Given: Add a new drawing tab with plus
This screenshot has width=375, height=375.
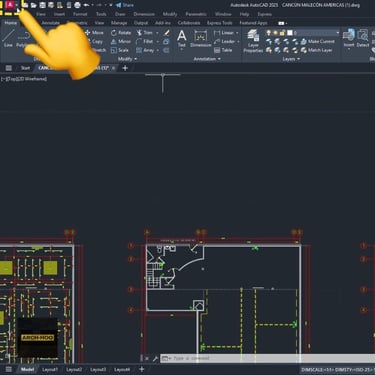Looking at the screenshot, I should tap(125, 68).
